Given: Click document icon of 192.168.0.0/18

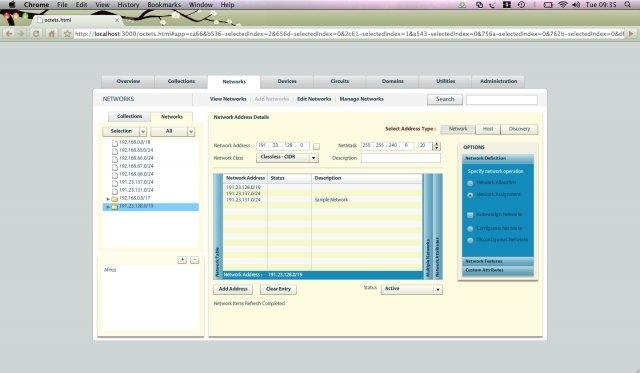Looking at the screenshot, I should coord(115,143).
